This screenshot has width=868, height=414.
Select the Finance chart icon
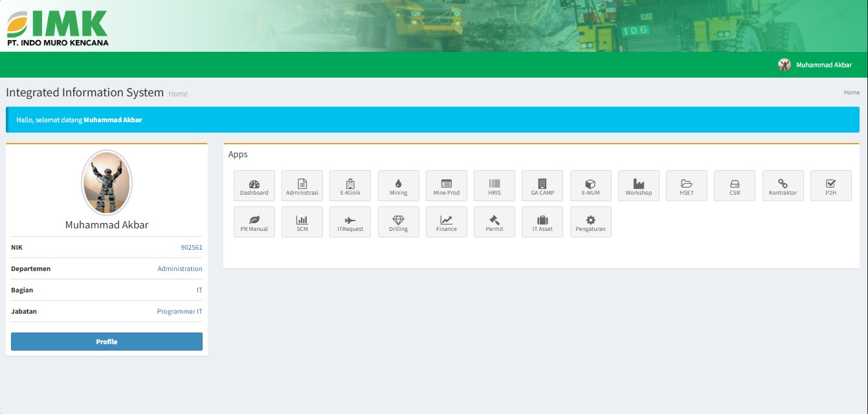click(447, 222)
